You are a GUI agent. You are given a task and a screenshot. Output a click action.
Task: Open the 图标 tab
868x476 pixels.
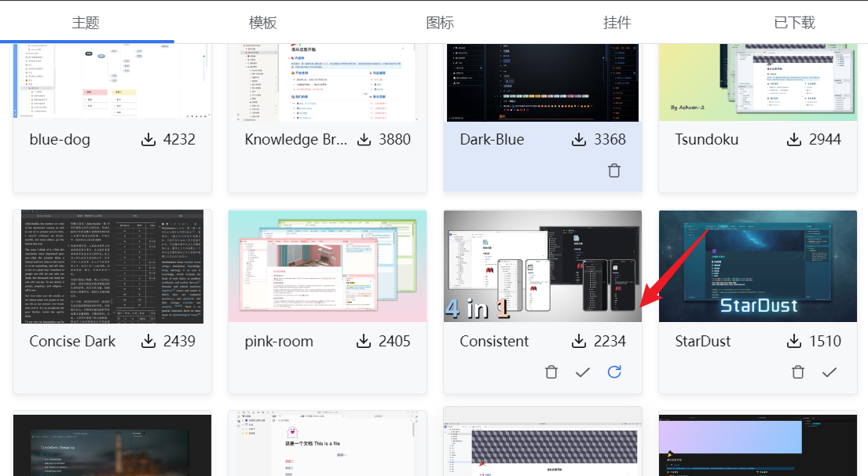tap(440, 23)
